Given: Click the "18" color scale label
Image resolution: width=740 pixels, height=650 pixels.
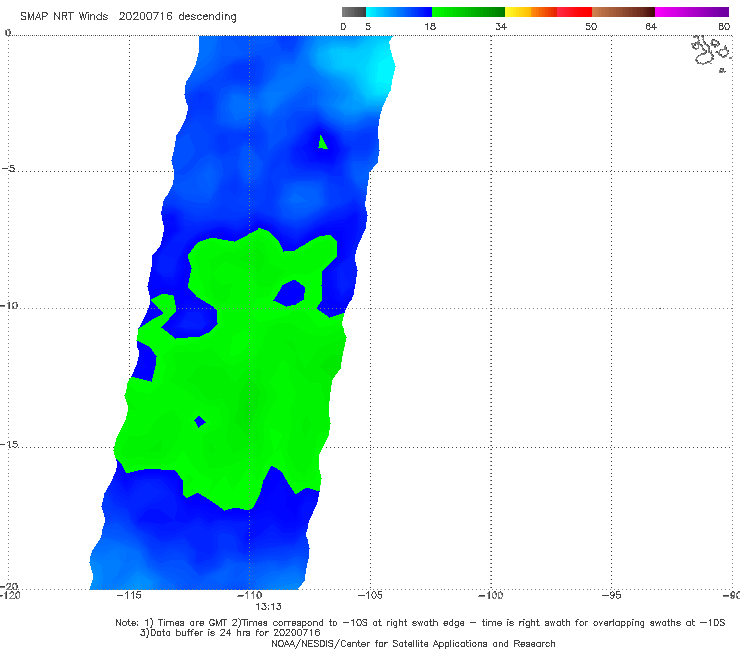Looking at the screenshot, I should click(430, 26).
